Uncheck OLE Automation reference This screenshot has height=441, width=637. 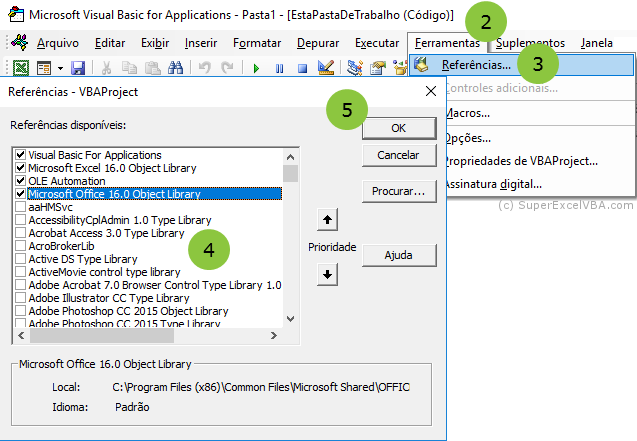pyautogui.click(x=20, y=181)
